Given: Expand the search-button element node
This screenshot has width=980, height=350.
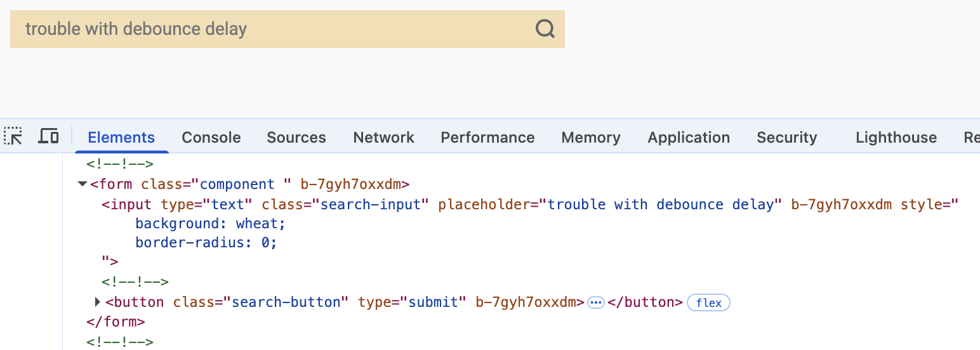Looking at the screenshot, I should (x=98, y=302).
